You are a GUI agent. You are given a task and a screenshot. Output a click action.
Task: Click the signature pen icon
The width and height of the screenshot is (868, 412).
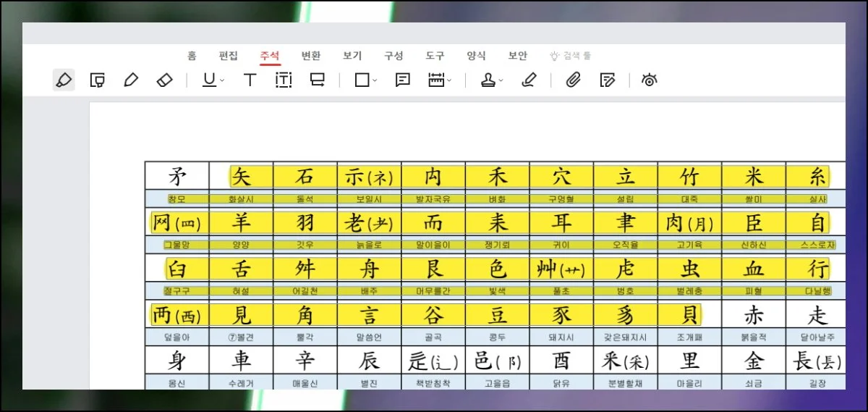tap(529, 80)
